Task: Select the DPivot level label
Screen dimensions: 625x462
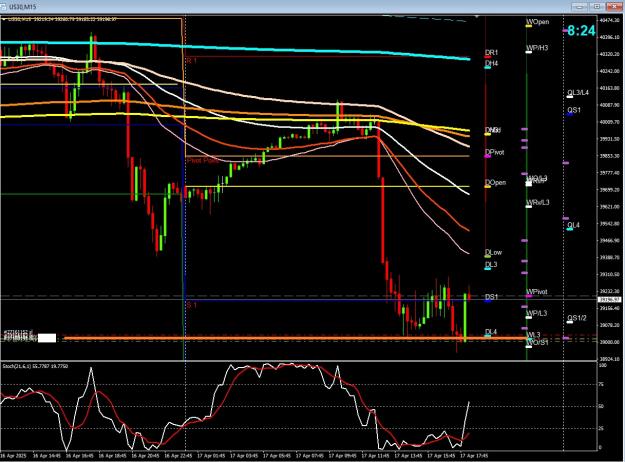Action: pos(495,152)
